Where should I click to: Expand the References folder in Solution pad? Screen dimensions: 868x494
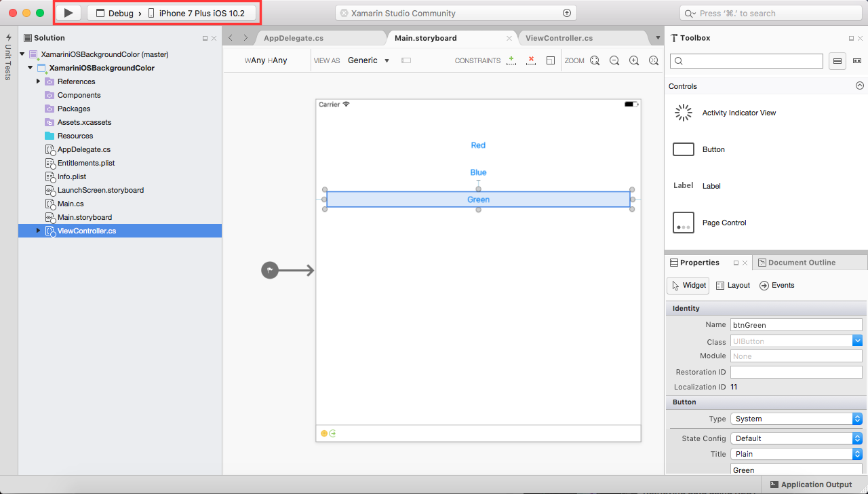pos(39,81)
